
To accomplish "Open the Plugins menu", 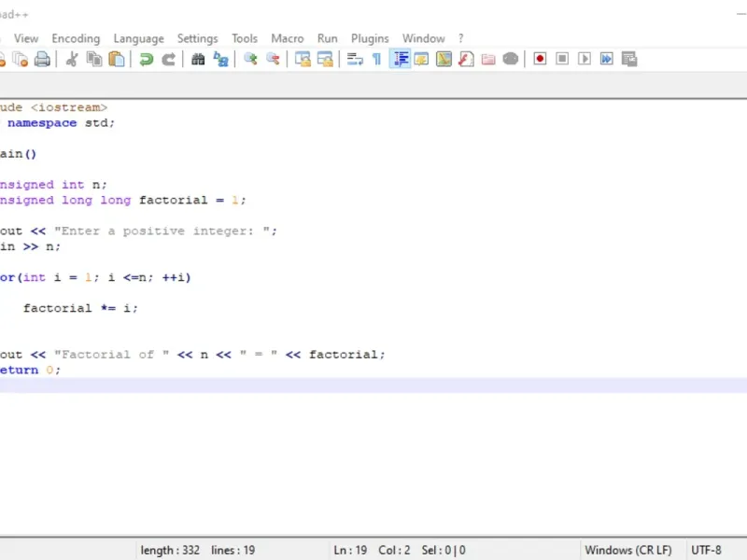I will 370,38.
